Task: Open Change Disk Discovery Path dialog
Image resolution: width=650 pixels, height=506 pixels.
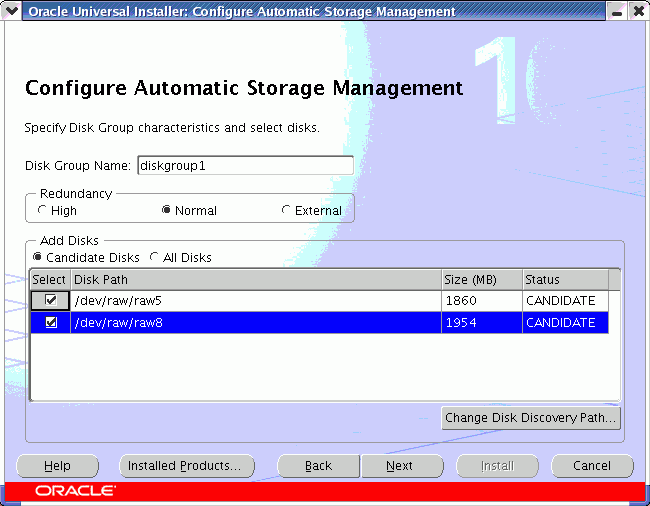Action: [531, 418]
